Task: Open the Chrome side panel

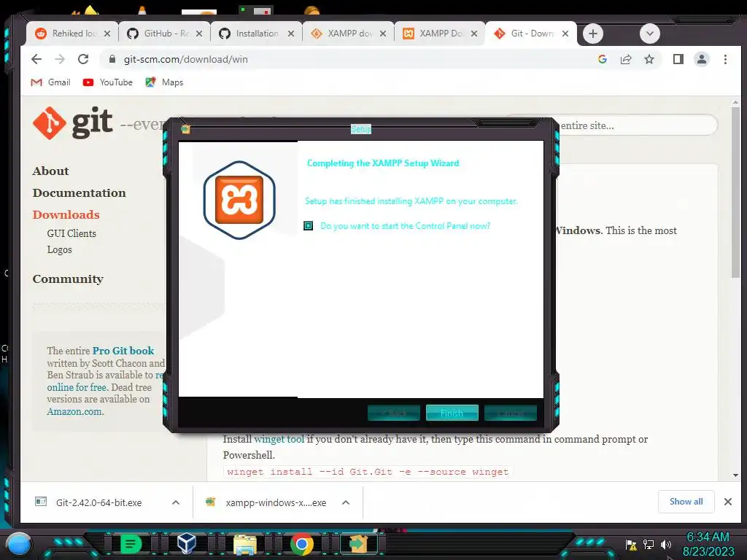Action: [x=678, y=59]
